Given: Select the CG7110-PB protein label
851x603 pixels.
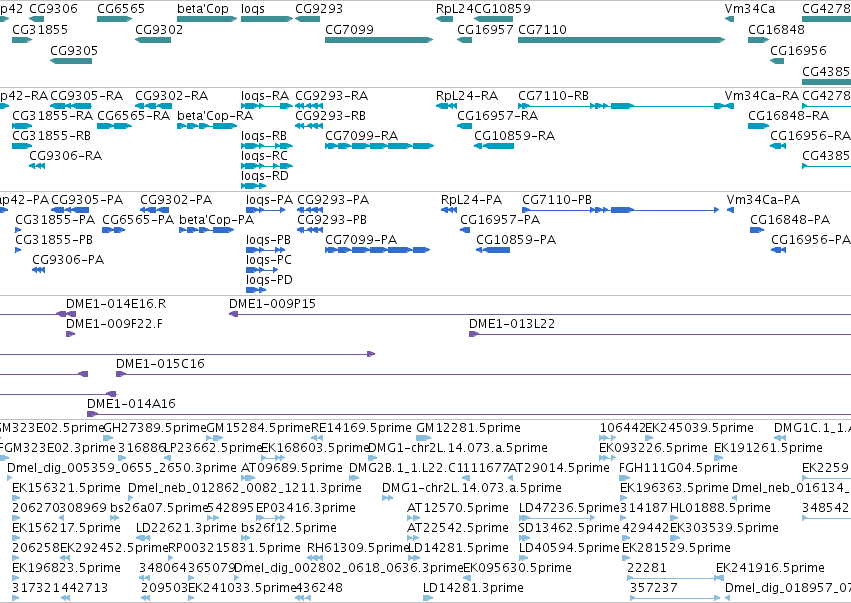Looking at the screenshot, I should 557,200.
